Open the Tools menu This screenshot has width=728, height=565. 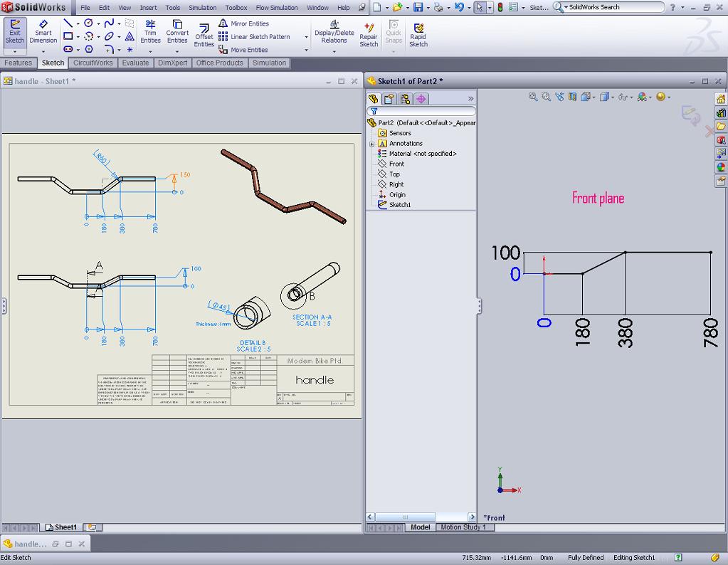point(173,7)
